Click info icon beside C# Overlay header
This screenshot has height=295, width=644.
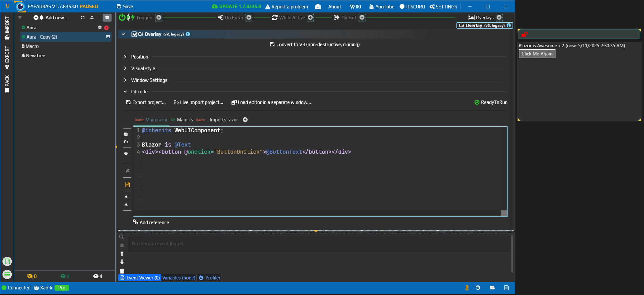(188, 34)
